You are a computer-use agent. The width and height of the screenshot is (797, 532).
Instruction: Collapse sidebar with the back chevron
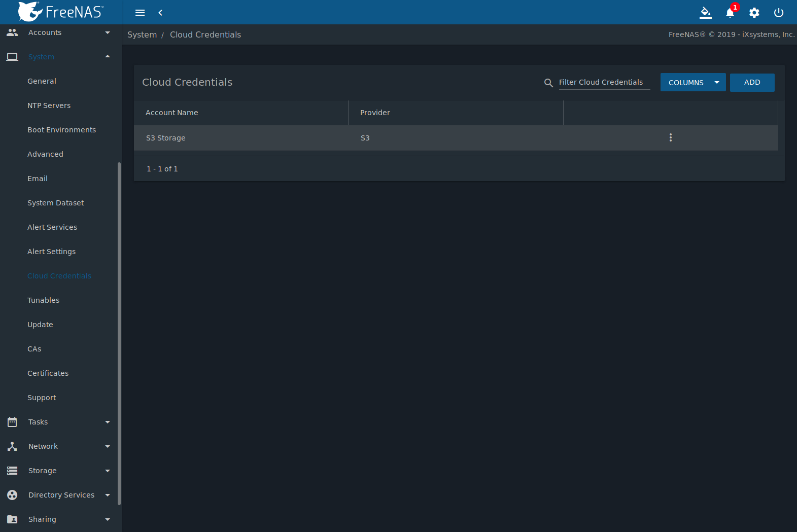click(x=160, y=13)
